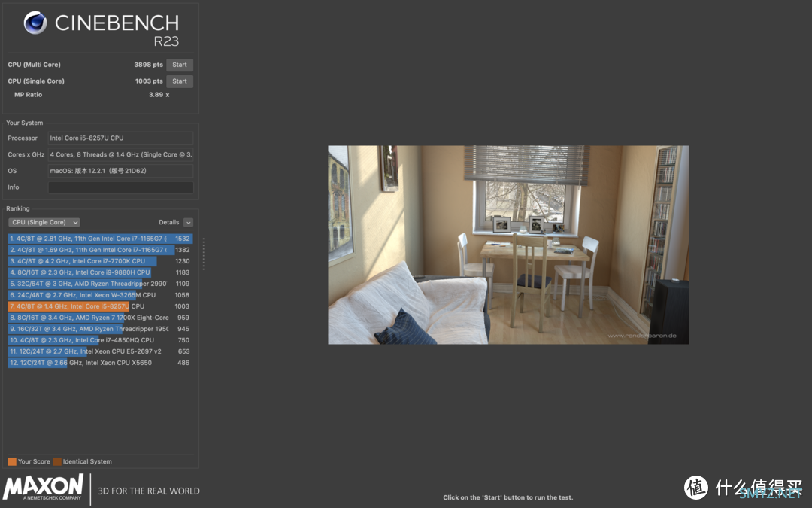
Task: Select ranking row Intel Xeon W-3265M
Action: [100, 295]
